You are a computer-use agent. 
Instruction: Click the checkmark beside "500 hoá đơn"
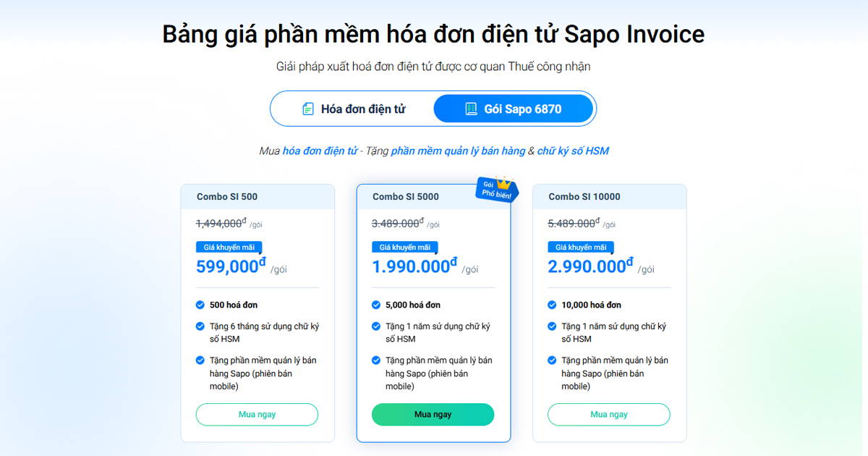tap(202, 305)
